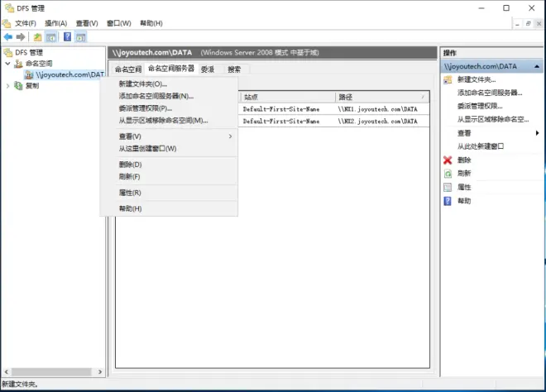Screen dimensions: 546x392
Task: Click the 复制 node icon in tree
Action: (18, 85)
